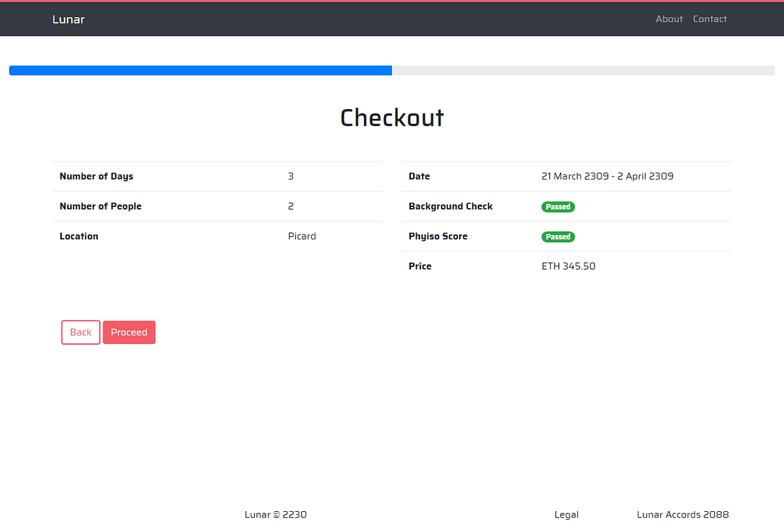Click the Date range value

[607, 176]
